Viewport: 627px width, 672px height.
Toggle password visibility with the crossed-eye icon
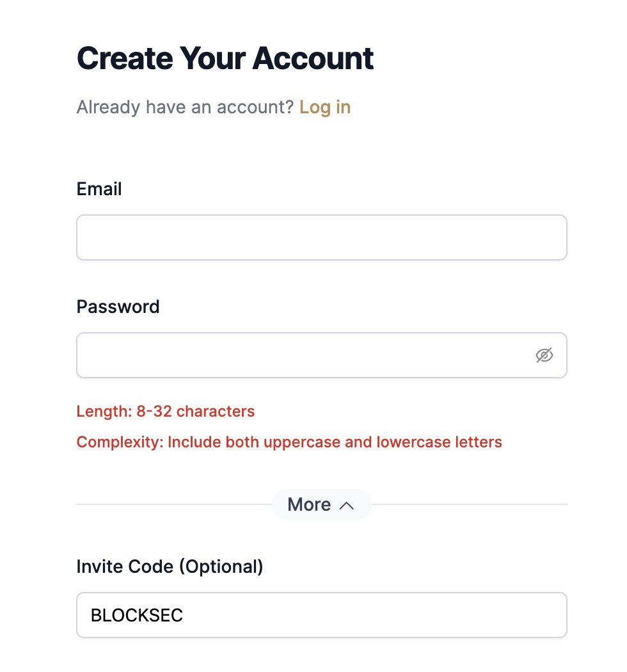[544, 355]
